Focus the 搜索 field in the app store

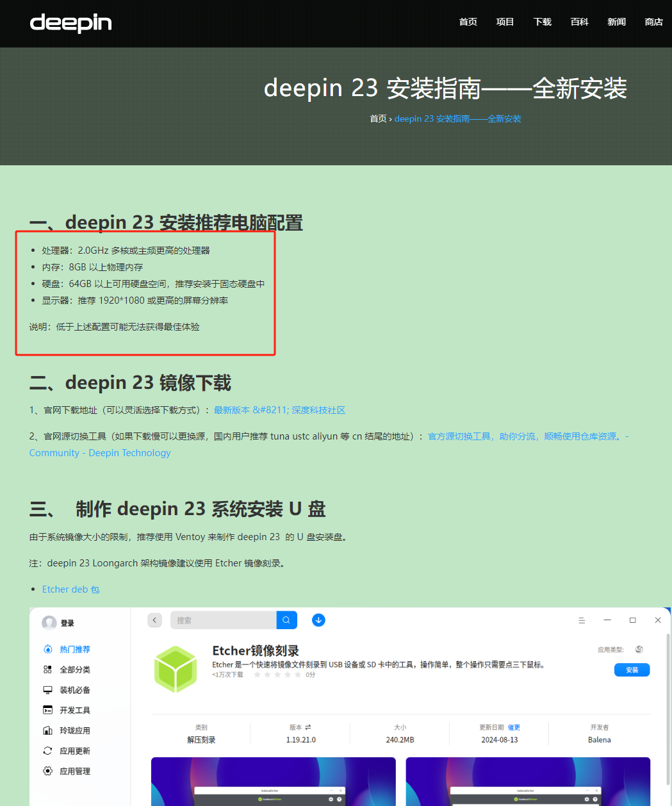point(224,620)
